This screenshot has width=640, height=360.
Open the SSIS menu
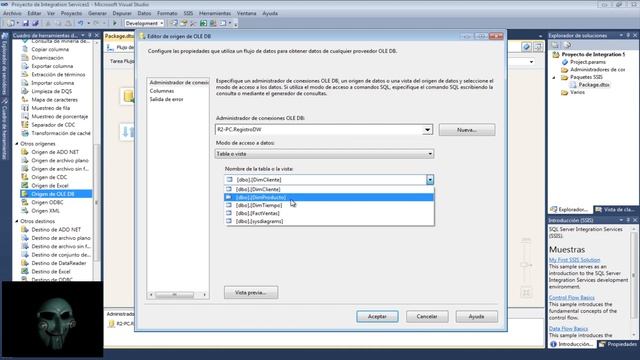click(x=188, y=13)
